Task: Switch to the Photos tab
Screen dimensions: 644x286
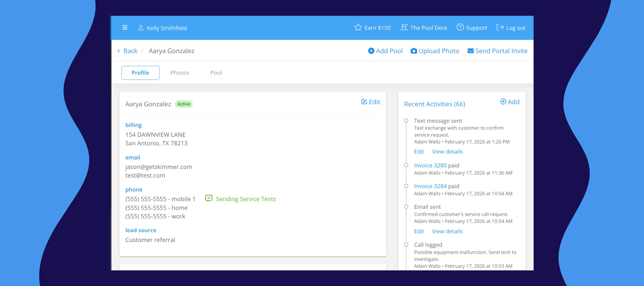Action: (x=180, y=73)
